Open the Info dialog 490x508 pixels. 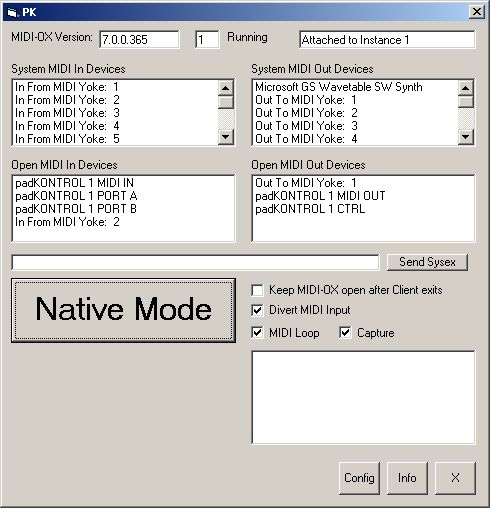(407, 478)
